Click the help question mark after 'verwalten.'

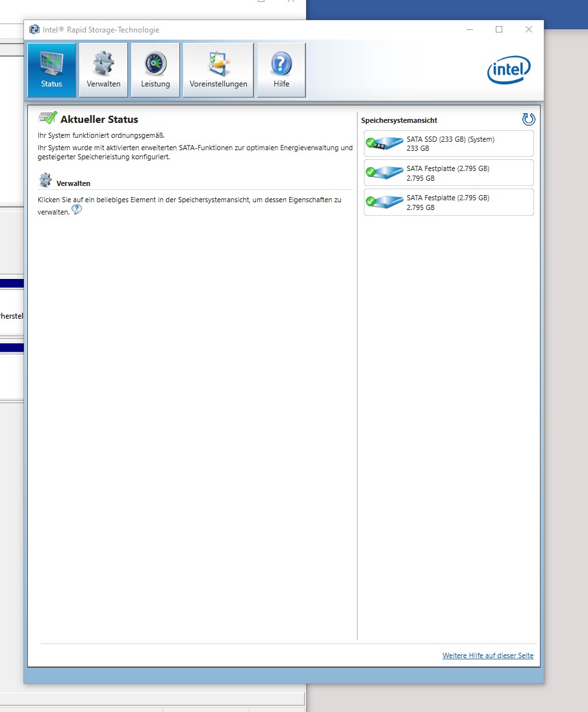click(x=77, y=209)
